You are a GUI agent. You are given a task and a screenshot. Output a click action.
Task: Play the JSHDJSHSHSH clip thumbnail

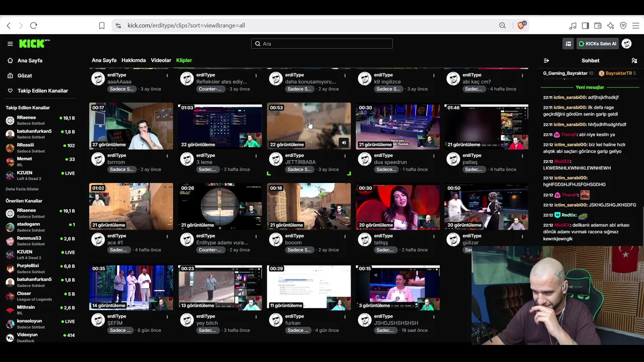pyautogui.click(x=397, y=287)
